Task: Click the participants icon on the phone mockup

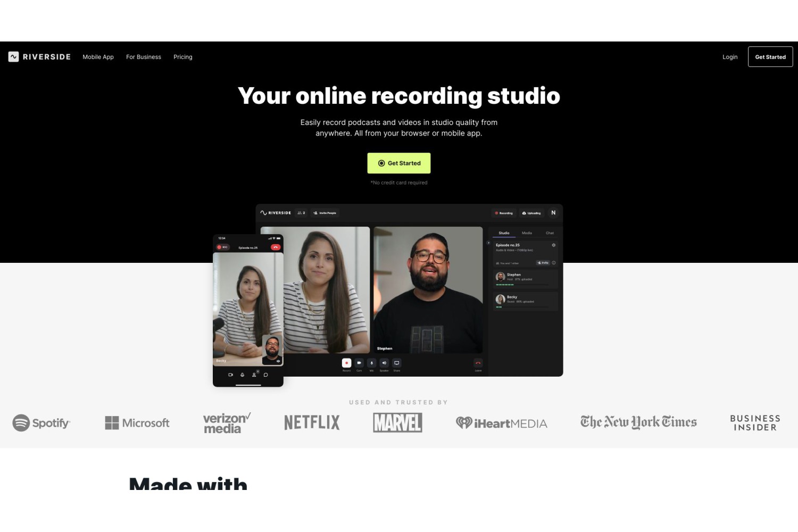Action: tap(254, 375)
